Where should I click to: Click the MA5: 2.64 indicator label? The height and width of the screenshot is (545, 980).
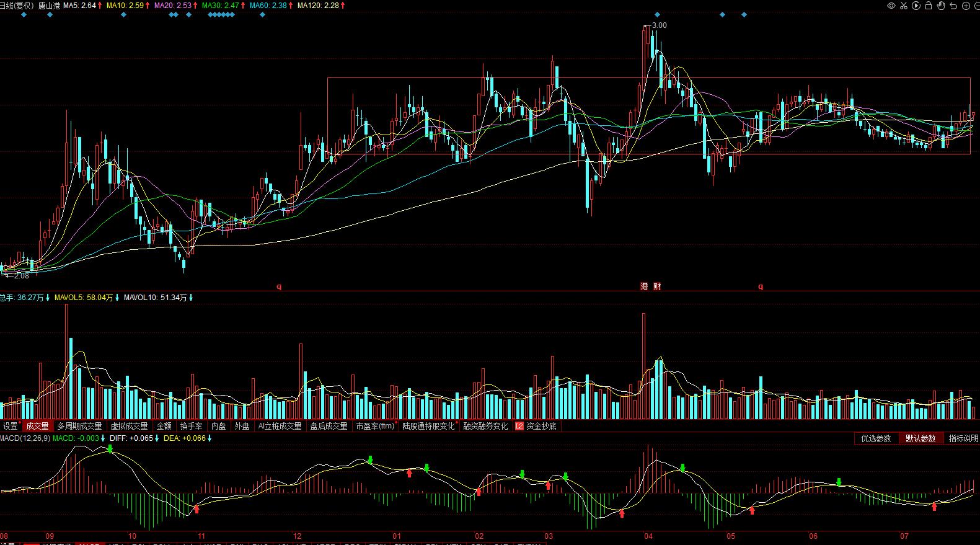coord(79,5)
